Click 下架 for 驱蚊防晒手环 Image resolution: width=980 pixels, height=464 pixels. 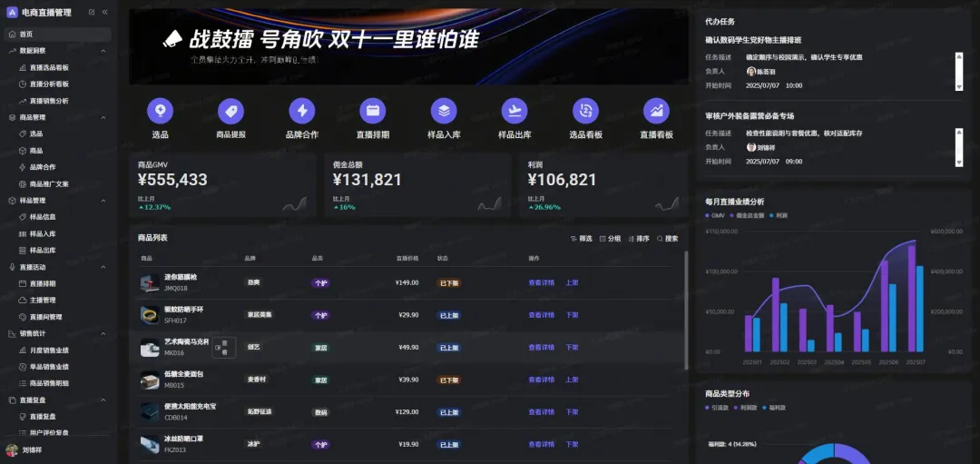[572, 315]
